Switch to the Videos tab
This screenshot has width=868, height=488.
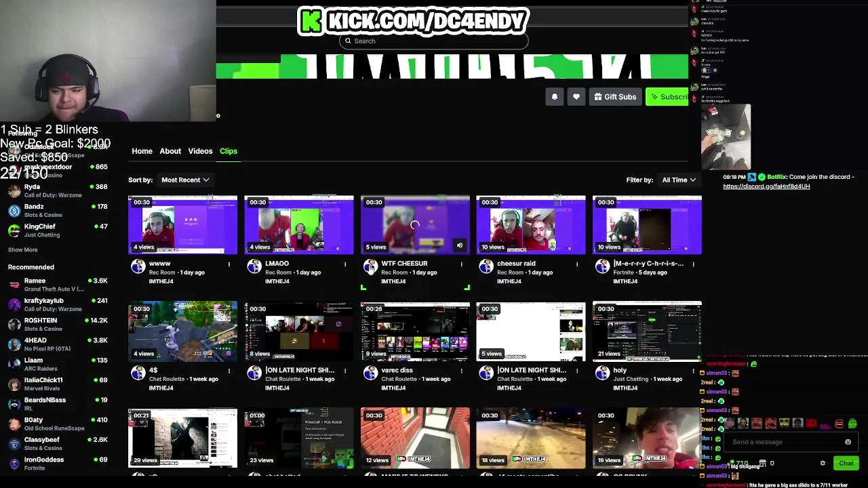[200, 151]
